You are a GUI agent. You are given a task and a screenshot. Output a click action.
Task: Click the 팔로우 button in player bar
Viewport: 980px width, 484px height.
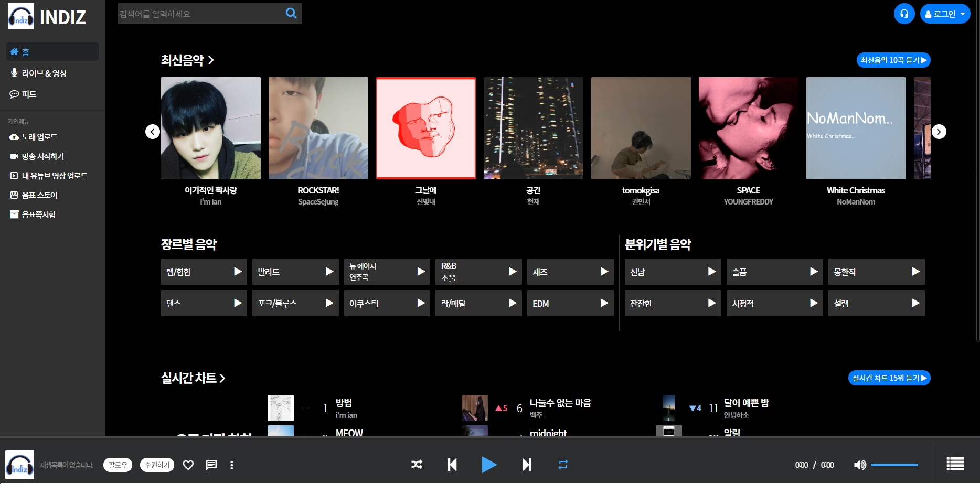(118, 465)
